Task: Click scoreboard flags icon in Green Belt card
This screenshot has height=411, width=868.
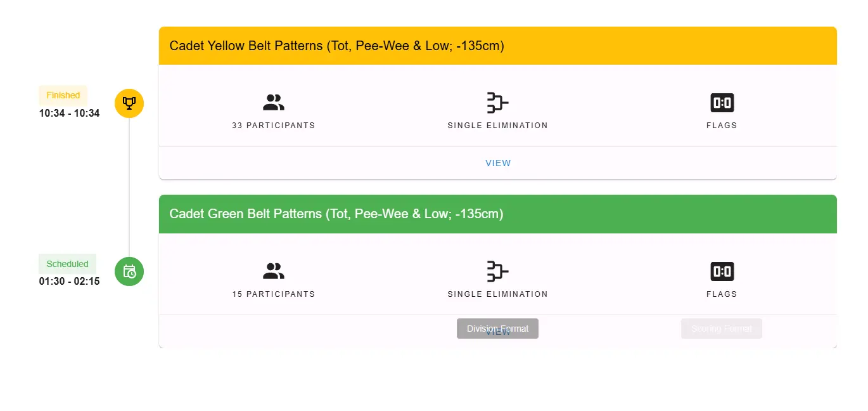Action: (722, 271)
